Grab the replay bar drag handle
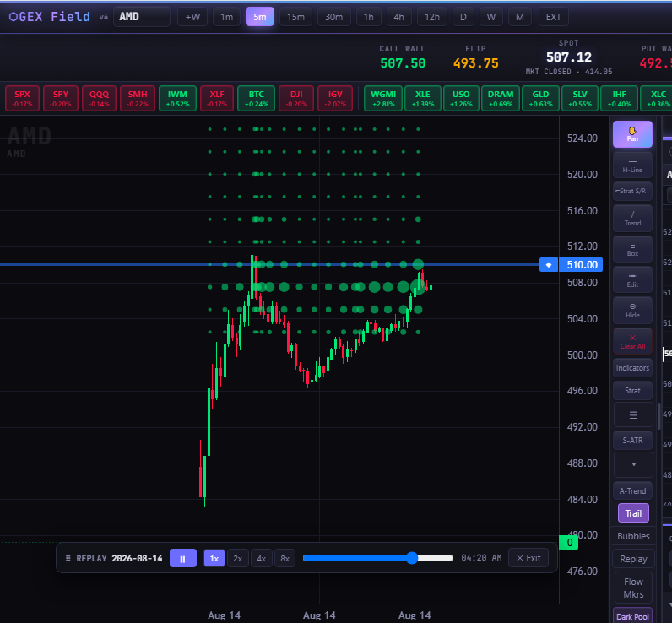Viewport: 672px width, 623px height. [68, 558]
